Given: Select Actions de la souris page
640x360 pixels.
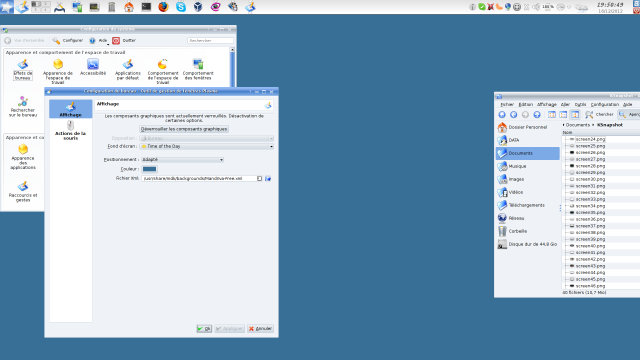Looking at the screenshot, I should [x=70, y=131].
